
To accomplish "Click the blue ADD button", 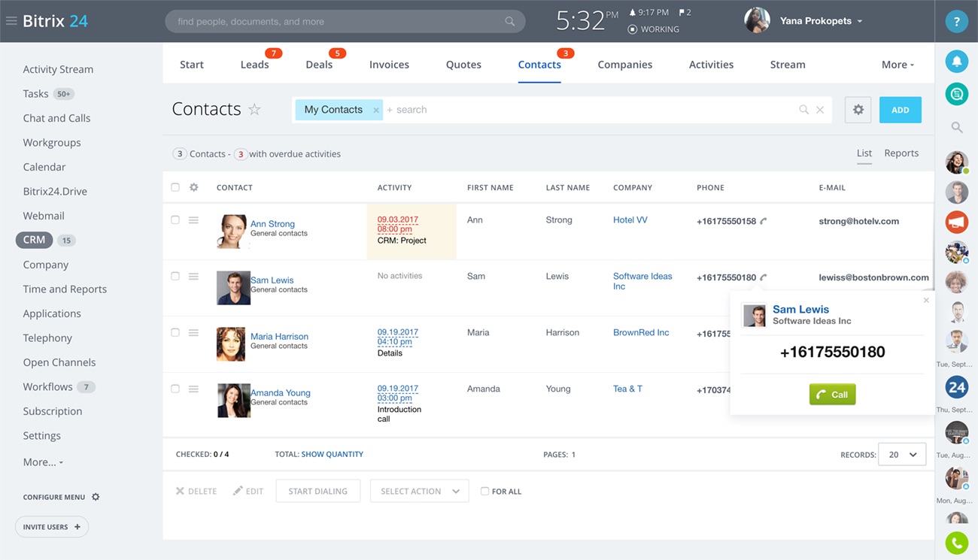I will pyautogui.click(x=900, y=110).
